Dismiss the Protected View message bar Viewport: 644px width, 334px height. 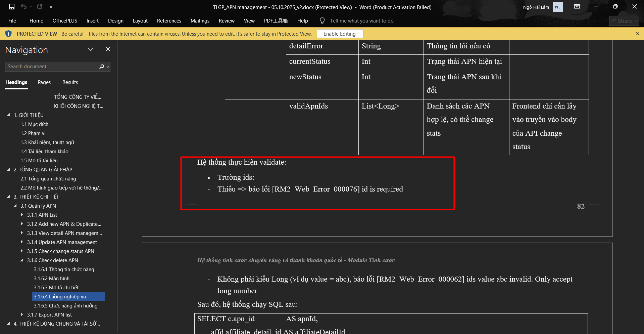pos(637,34)
